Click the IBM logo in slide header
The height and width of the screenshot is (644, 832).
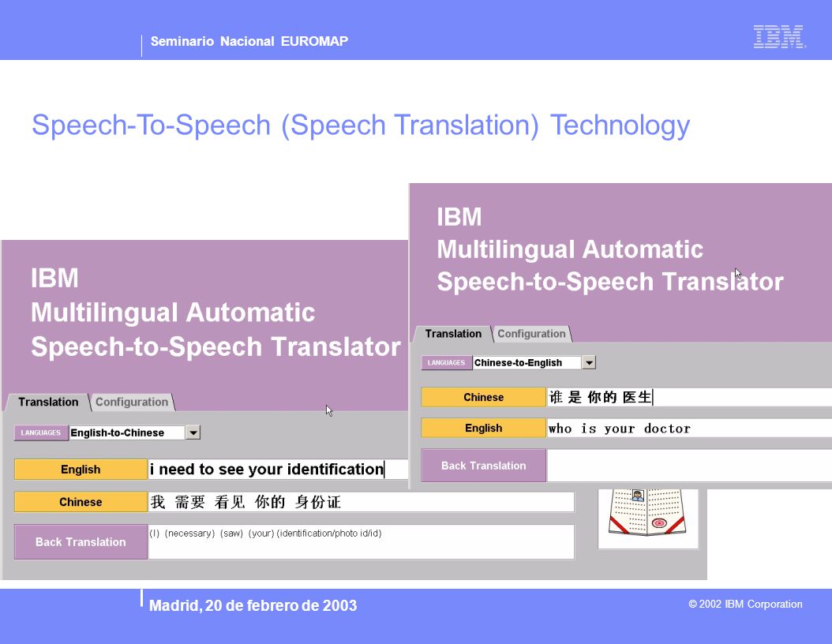[779, 37]
